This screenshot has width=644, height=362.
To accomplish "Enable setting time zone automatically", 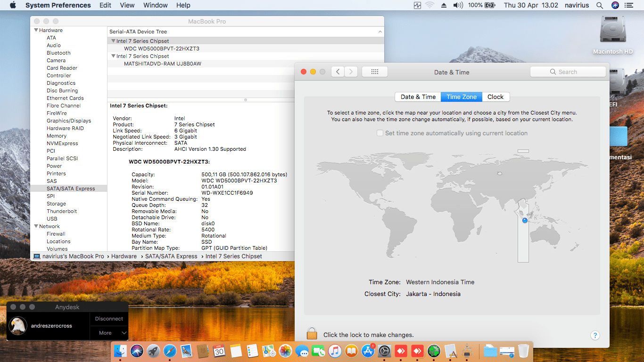I will click(x=380, y=133).
